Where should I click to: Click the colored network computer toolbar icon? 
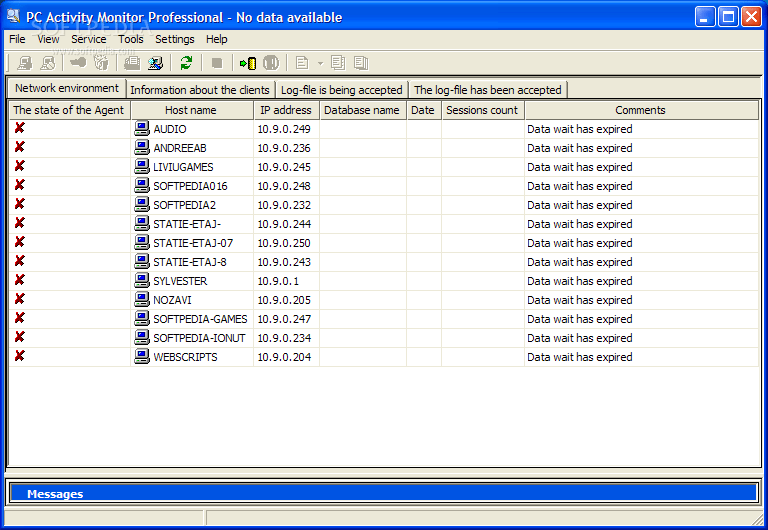pyautogui.click(x=155, y=63)
